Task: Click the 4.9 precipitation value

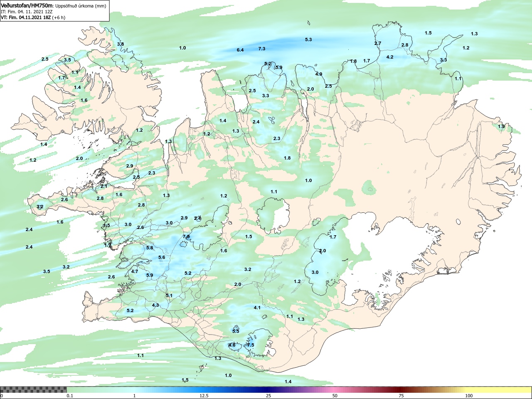Action: pos(319,74)
